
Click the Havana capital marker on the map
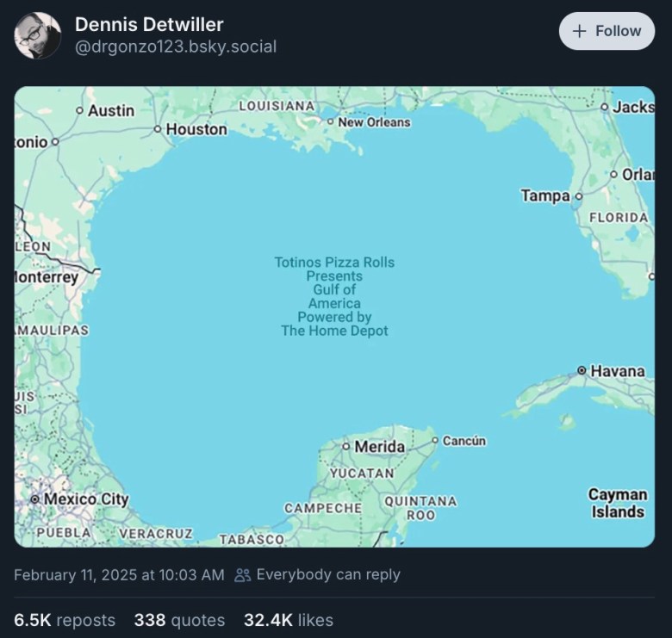[582, 370]
